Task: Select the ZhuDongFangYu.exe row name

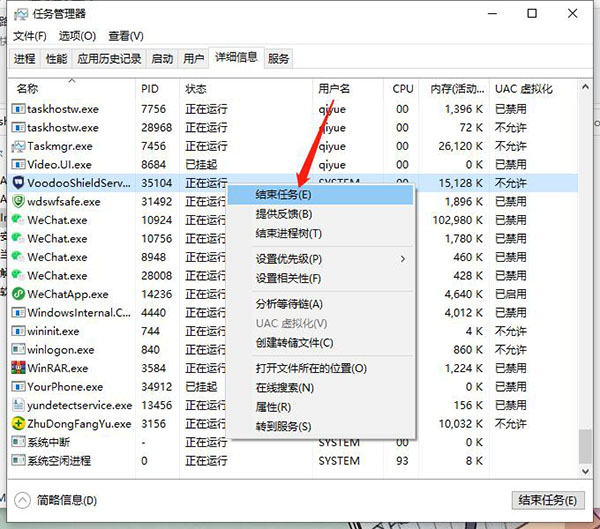Action: [79, 424]
